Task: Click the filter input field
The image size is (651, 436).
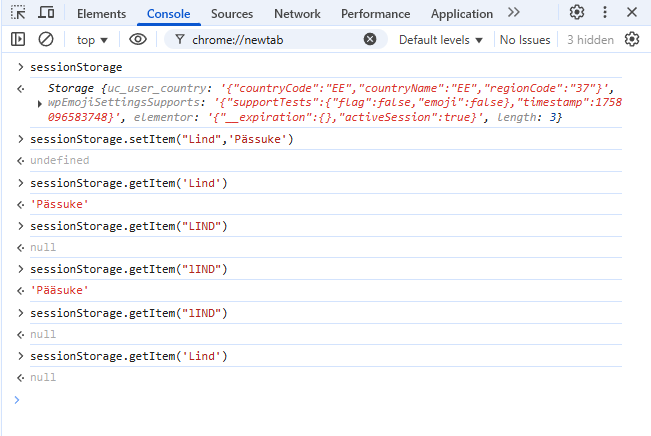Action: point(270,39)
